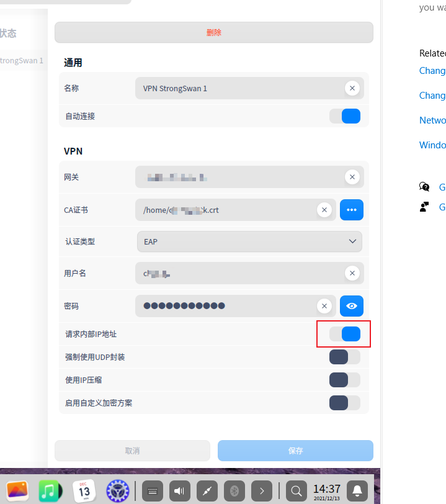The image size is (446, 504).
Task: Open the Bluetooth tray icon
Action: coord(234,491)
